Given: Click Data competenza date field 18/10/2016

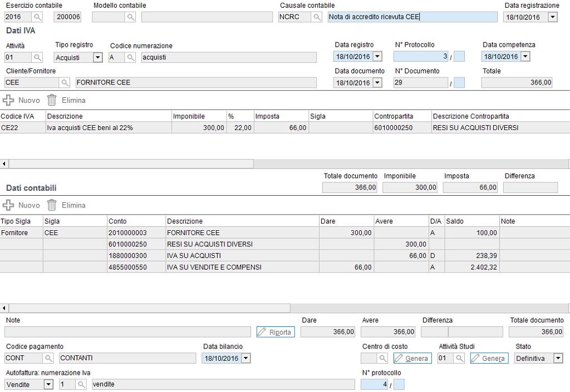Looking at the screenshot, I should pos(502,57).
